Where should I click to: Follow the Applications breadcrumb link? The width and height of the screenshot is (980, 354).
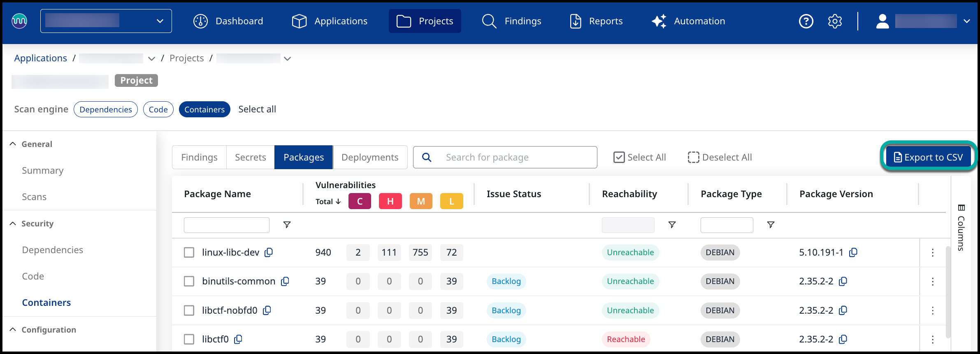(40, 58)
